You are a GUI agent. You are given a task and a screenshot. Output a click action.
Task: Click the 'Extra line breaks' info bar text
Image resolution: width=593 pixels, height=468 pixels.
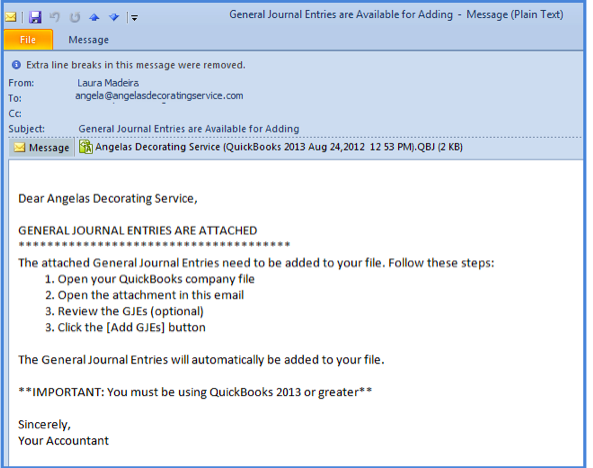click(x=136, y=65)
